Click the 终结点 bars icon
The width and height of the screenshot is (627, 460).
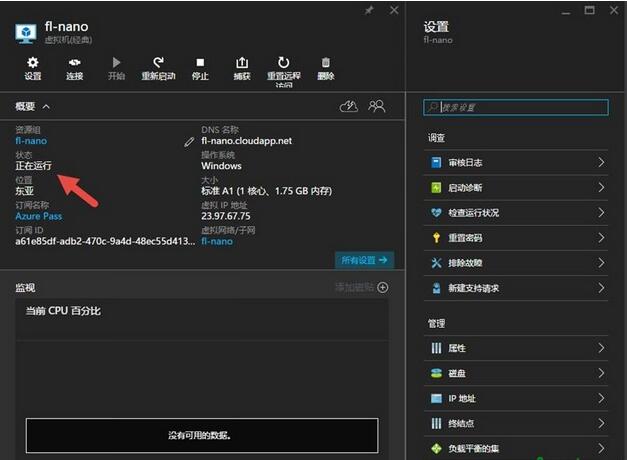click(436, 423)
